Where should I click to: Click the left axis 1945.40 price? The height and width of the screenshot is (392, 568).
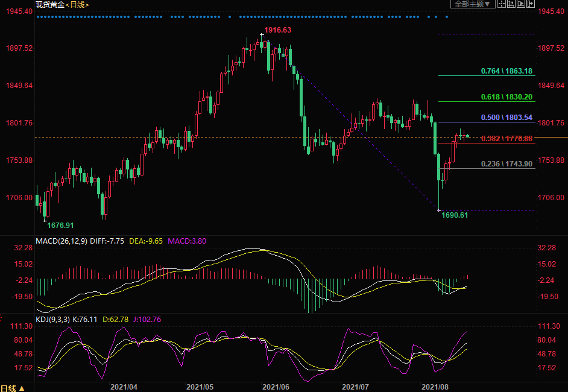pos(19,11)
